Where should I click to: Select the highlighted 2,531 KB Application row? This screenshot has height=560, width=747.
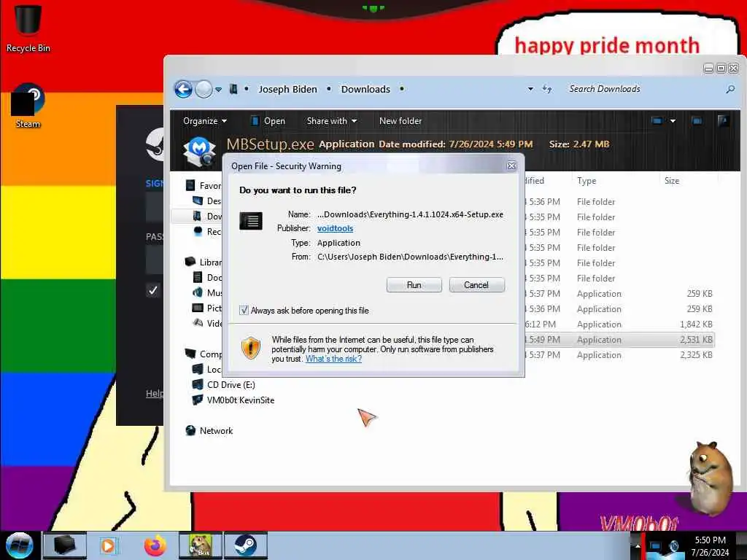tap(619, 340)
